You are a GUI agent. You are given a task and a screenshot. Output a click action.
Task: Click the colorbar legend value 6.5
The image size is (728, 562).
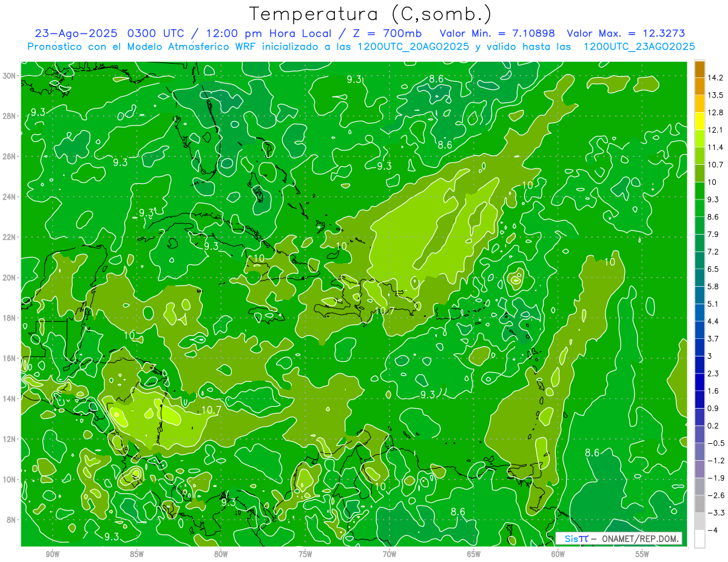pos(713,269)
